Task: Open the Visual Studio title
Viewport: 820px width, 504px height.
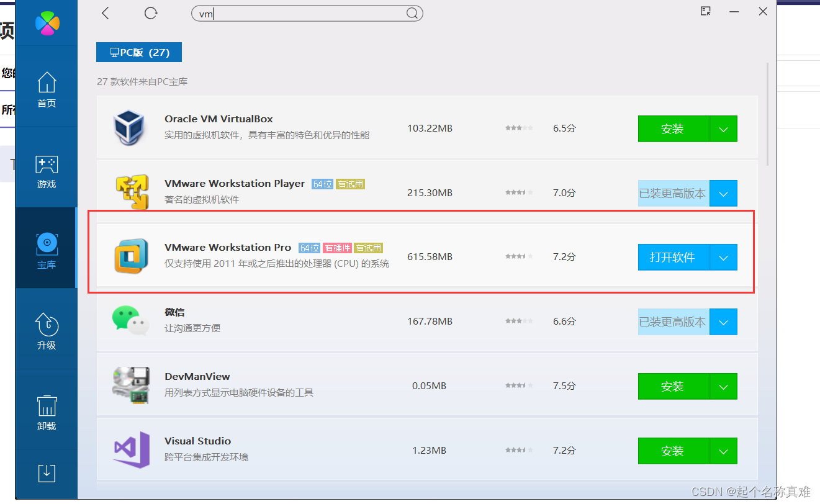Action: coord(197,441)
